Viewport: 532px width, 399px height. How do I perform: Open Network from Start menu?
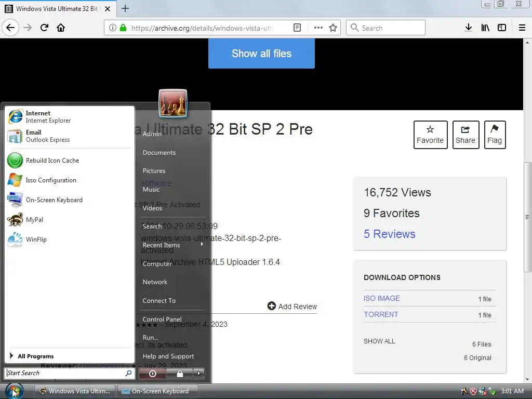pos(155,282)
